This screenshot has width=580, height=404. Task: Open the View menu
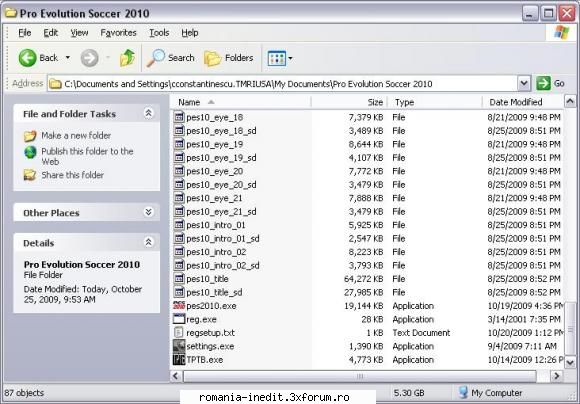pyautogui.click(x=79, y=33)
